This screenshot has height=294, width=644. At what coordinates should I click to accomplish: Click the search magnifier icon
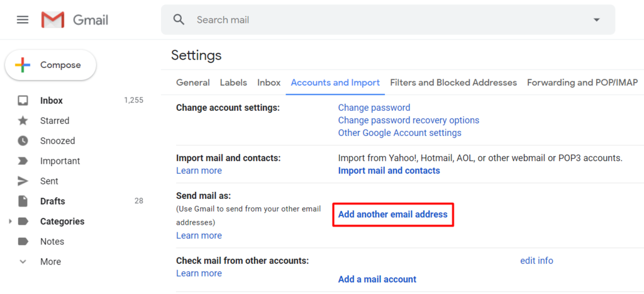(179, 20)
